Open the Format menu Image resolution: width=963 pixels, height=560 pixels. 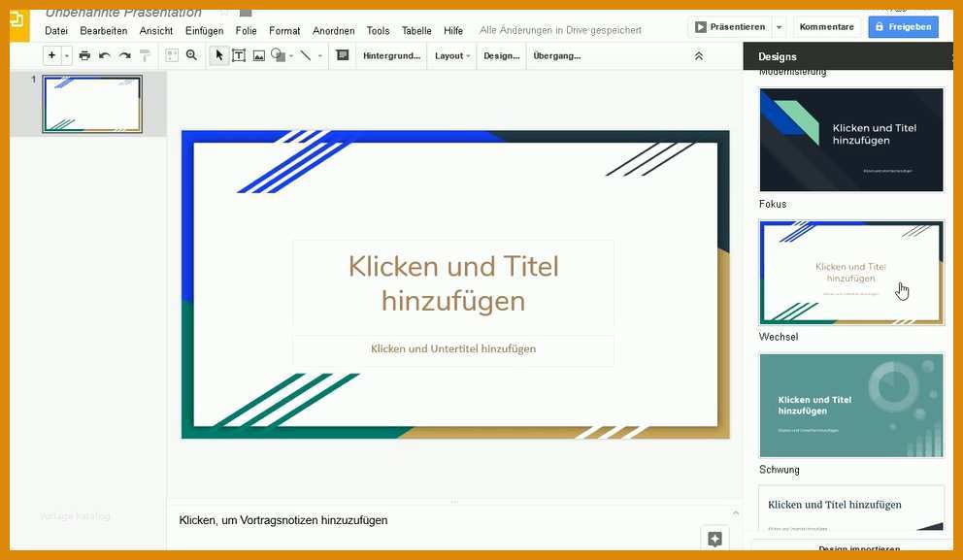[284, 31]
